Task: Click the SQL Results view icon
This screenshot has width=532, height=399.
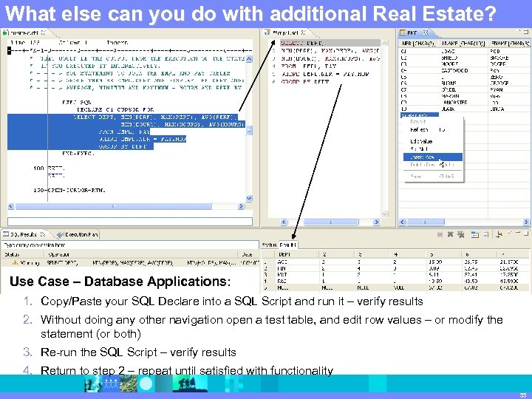Action: coord(6,234)
